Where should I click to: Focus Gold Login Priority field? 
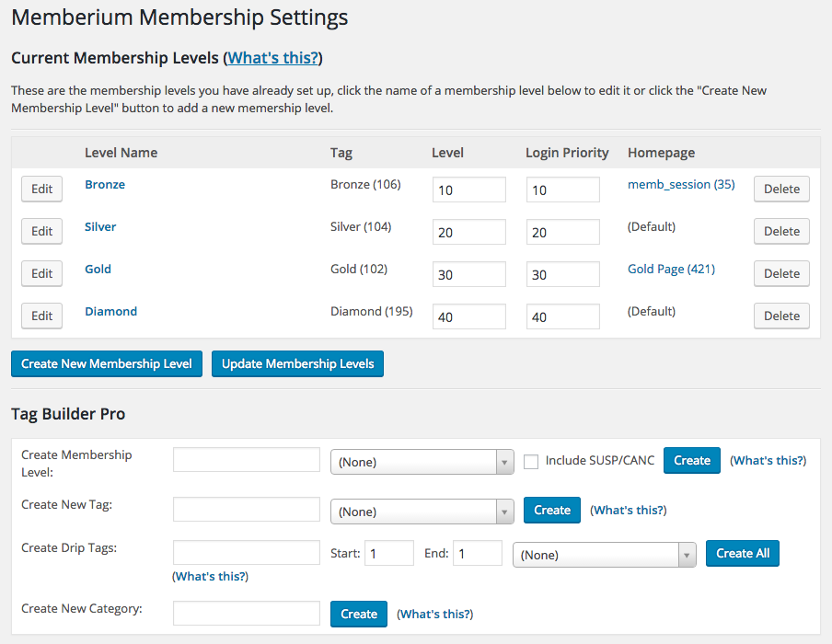[x=563, y=274]
